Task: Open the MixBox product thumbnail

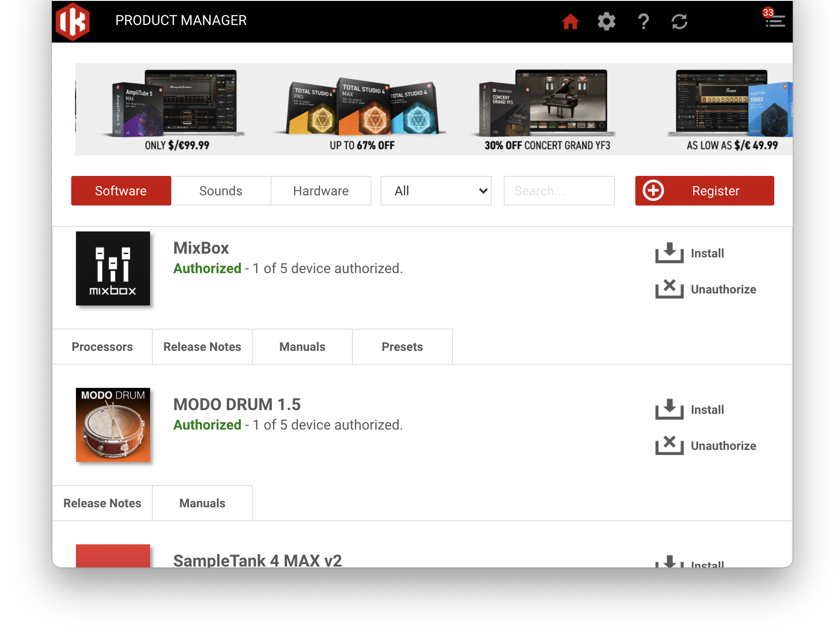Action: [113, 268]
